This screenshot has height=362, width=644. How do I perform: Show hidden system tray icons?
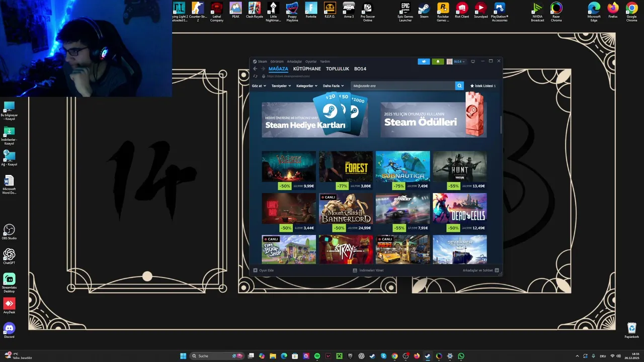[577, 356]
